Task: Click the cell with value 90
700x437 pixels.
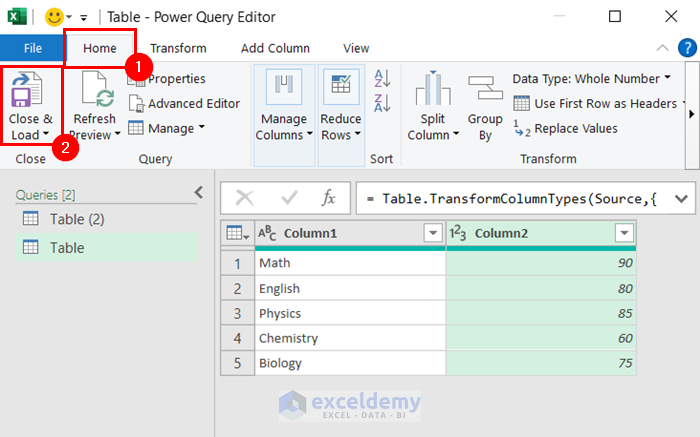Action: click(x=541, y=263)
